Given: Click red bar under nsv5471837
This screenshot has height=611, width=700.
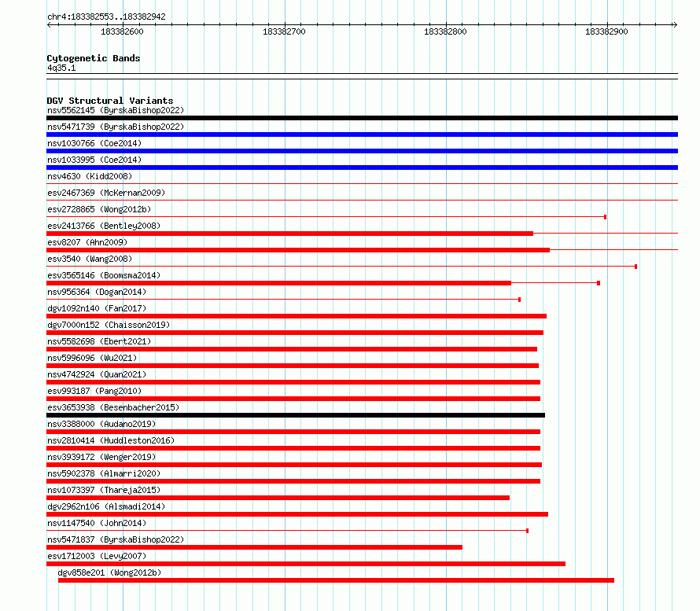Looking at the screenshot, I should click(255, 547).
